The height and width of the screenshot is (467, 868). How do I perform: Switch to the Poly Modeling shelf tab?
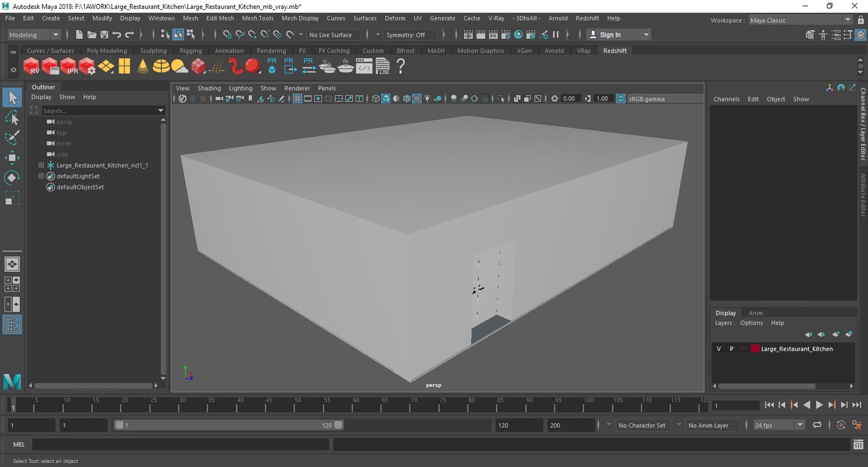click(x=107, y=51)
